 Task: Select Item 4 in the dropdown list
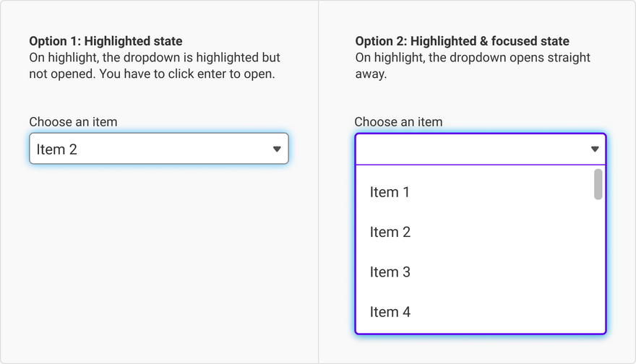(x=390, y=312)
